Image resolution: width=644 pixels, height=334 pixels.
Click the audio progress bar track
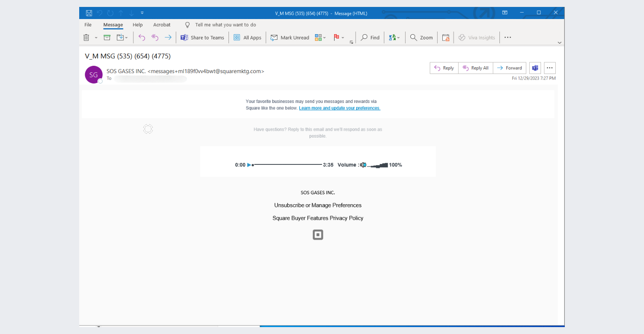(x=287, y=165)
